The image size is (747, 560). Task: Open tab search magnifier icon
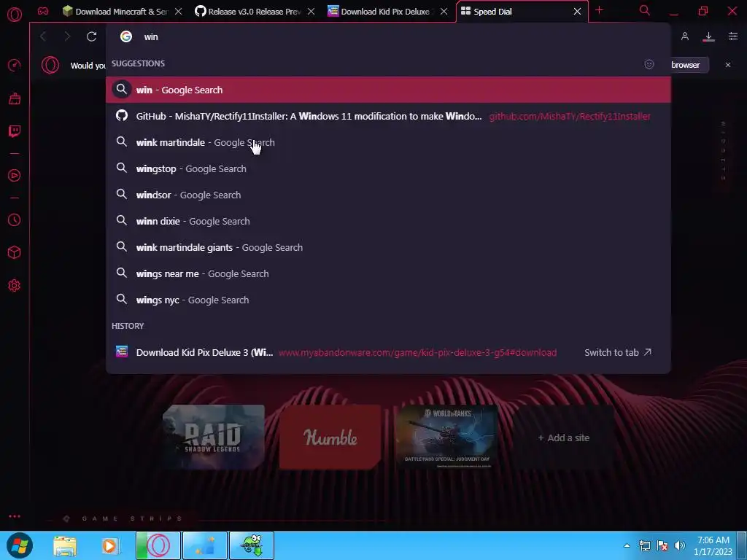[x=645, y=10]
